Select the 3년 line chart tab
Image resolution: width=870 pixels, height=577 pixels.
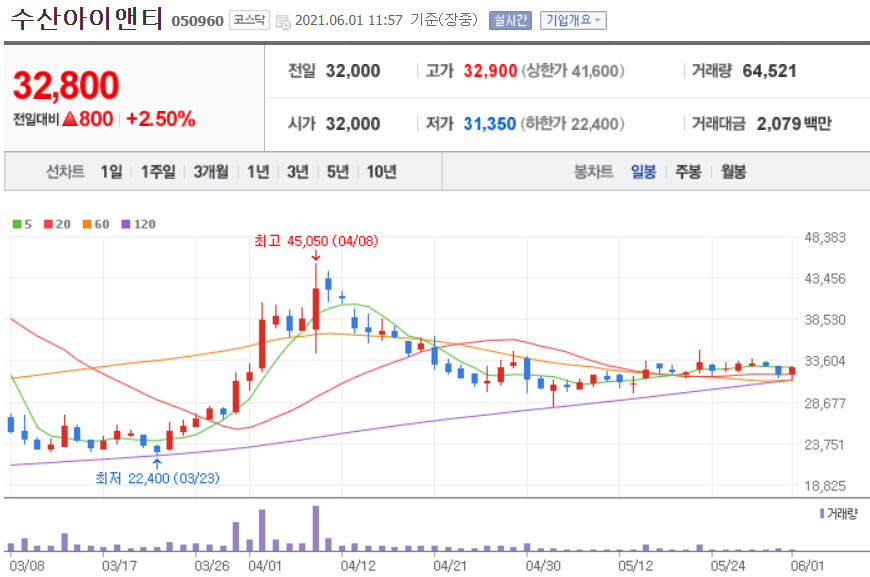click(x=298, y=172)
